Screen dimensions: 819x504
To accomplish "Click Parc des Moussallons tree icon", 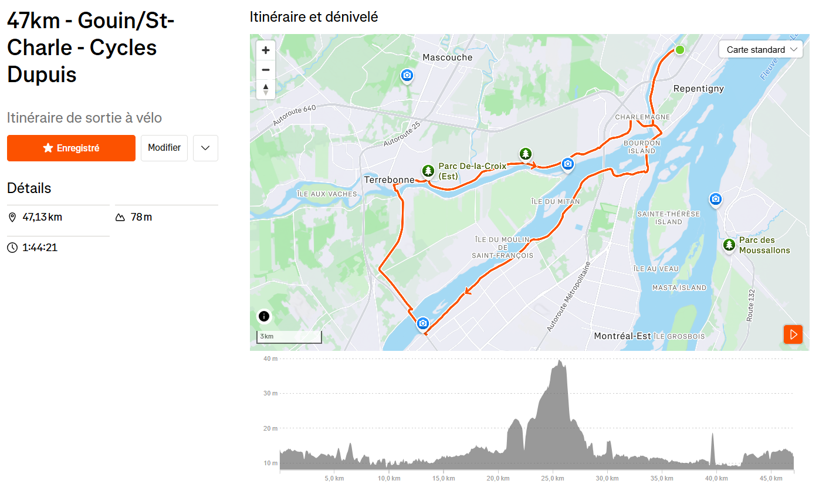I will (x=729, y=245).
